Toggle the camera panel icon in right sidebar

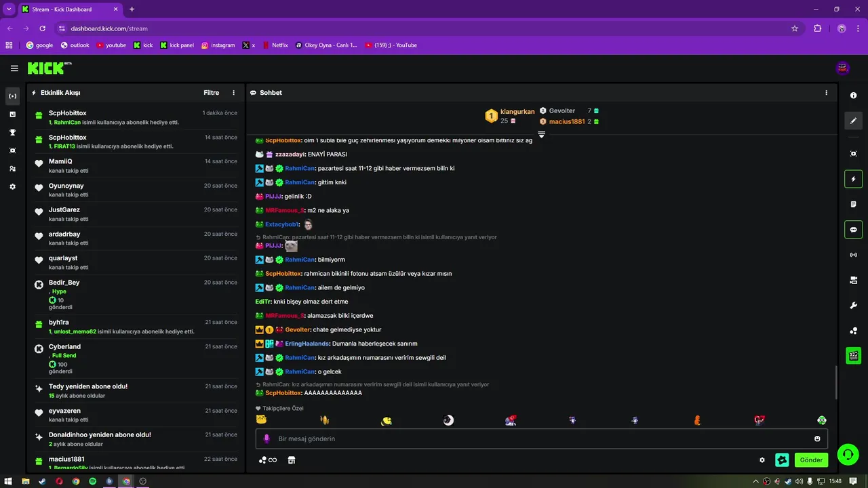pyautogui.click(x=854, y=280)
